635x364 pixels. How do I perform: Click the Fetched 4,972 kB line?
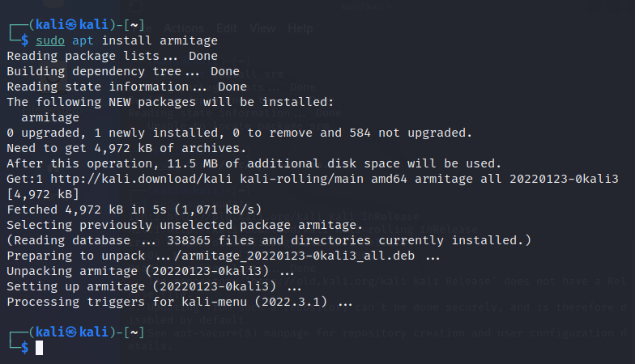(x=134, y=210)
